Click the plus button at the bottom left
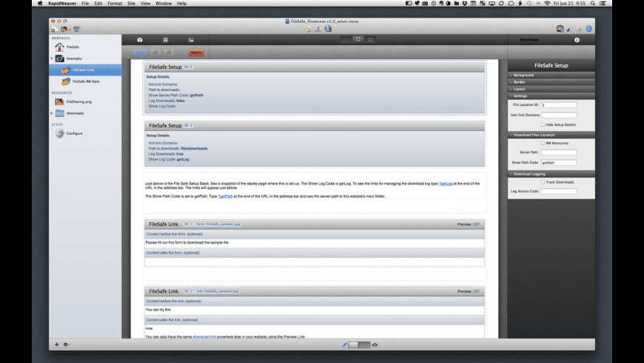Screen dimensions: 644x363 tap(57, 344)
